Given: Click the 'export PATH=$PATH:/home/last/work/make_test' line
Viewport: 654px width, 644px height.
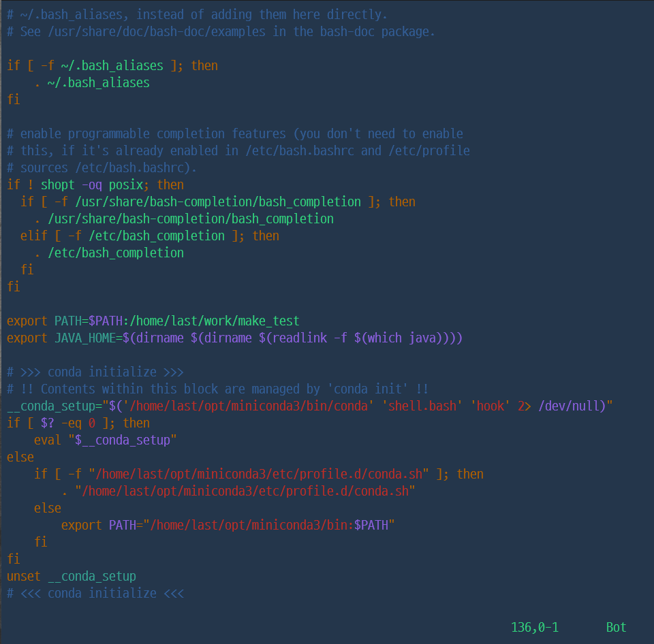Looking at the screenshot, I should point(153,321).
